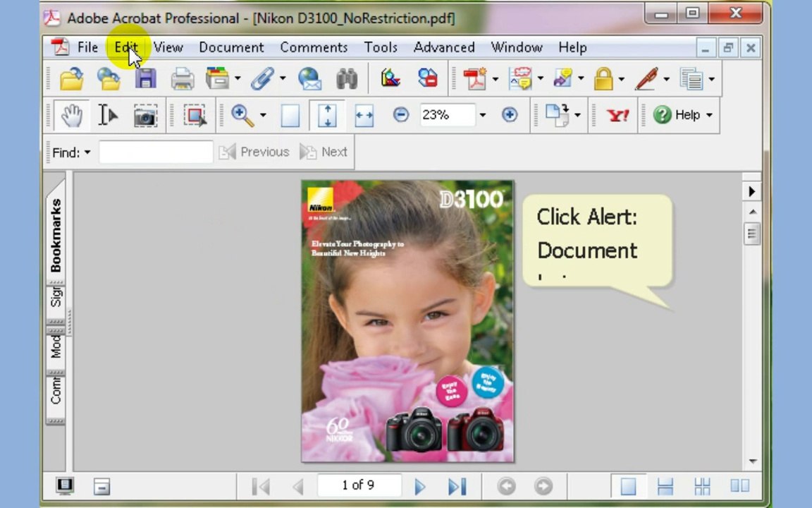Select the TouchUp object tool
Viewport: 812px width, 508px height.
[x=195, y=115]
